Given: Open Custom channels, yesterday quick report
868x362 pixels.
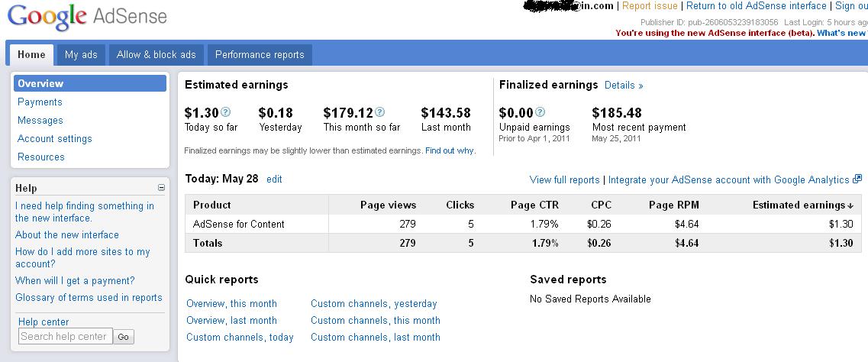Looking at the screenshot, I should (374, 304).
